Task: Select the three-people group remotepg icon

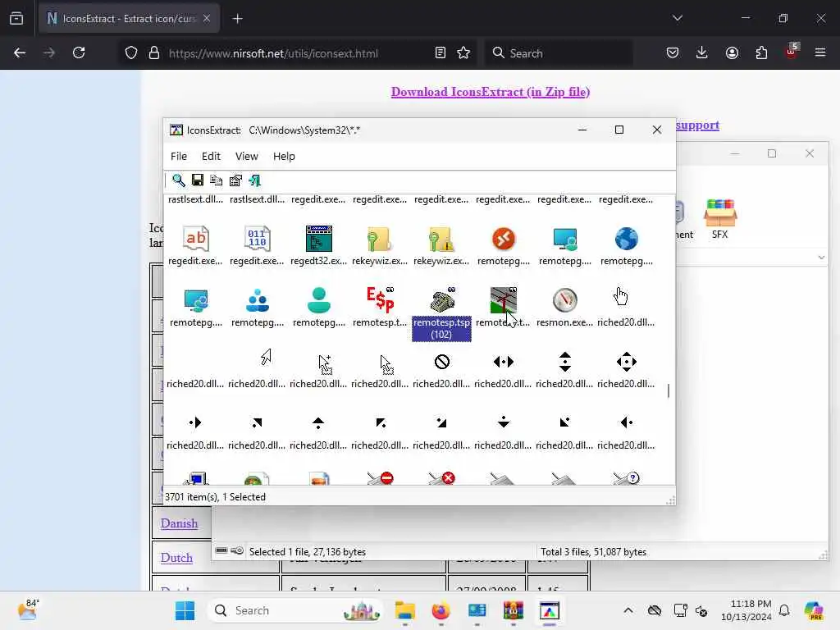Action: click(x=257, y=300)
